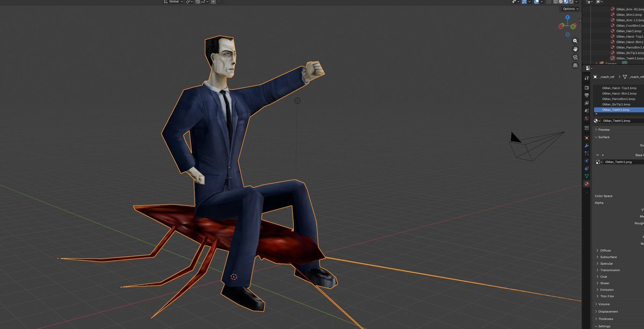Screen dimensions: 644x329
Task: Open the Collection properties tab icon
Action: click(587, 128)
